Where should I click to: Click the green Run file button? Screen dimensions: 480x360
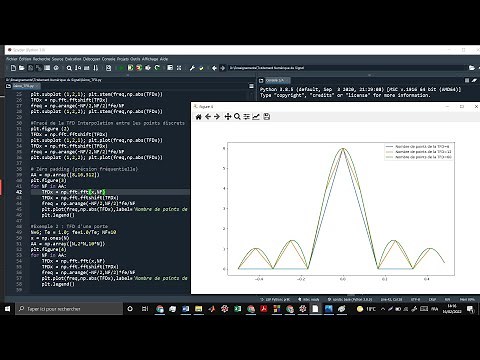[x=121, y=68]
